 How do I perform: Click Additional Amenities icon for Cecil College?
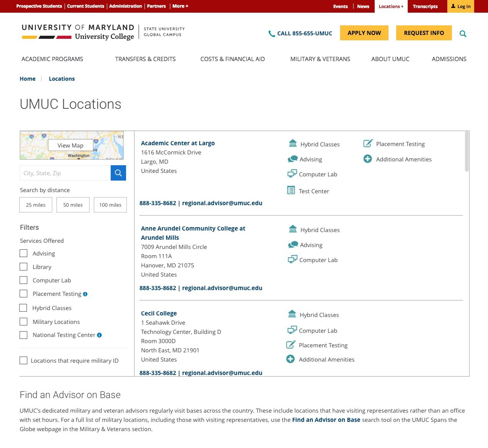click(x=290, y=359)
